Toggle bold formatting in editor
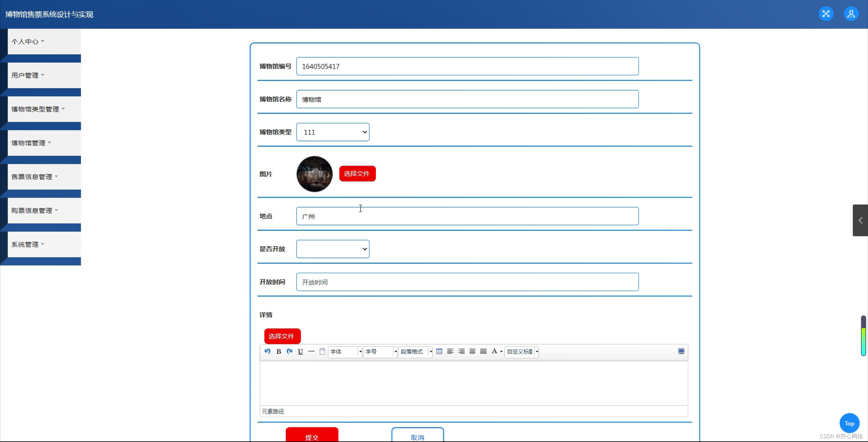 click(x=279, y=351)
